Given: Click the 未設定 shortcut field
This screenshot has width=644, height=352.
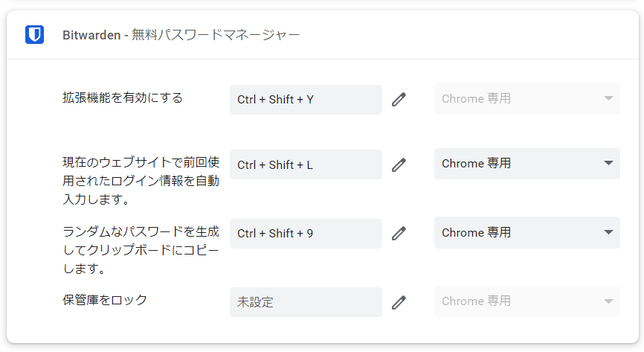Looking at the screenshot, I should coord(305,302).
